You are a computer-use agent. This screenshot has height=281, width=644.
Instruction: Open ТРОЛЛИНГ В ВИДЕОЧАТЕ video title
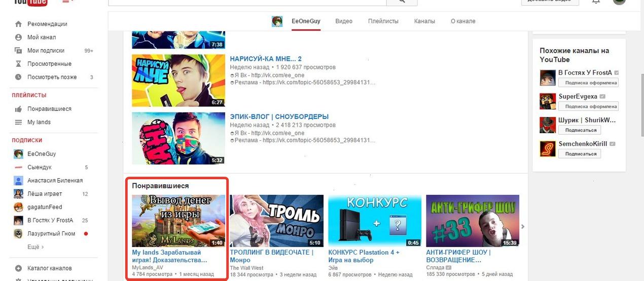[x=272, y=256]
